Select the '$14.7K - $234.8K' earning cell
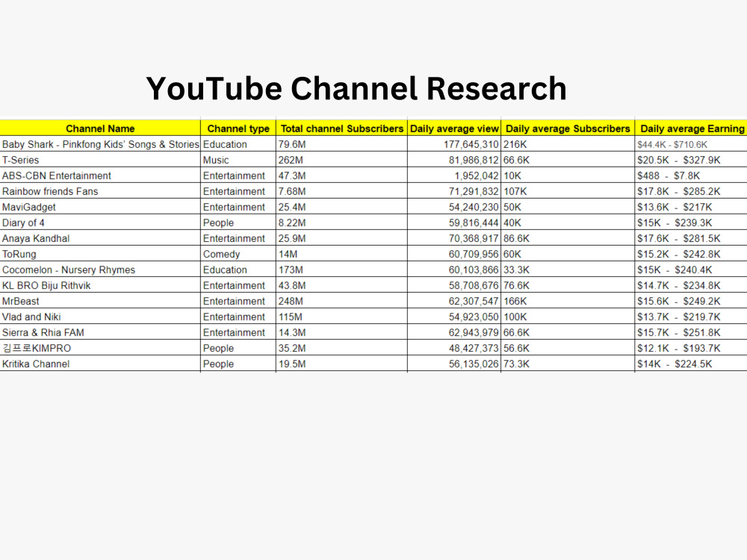 (691, 286)
